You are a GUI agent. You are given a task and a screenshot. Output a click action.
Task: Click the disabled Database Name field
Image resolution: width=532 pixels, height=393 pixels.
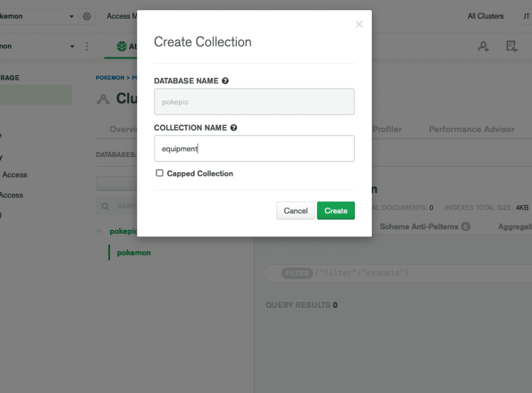254,102
